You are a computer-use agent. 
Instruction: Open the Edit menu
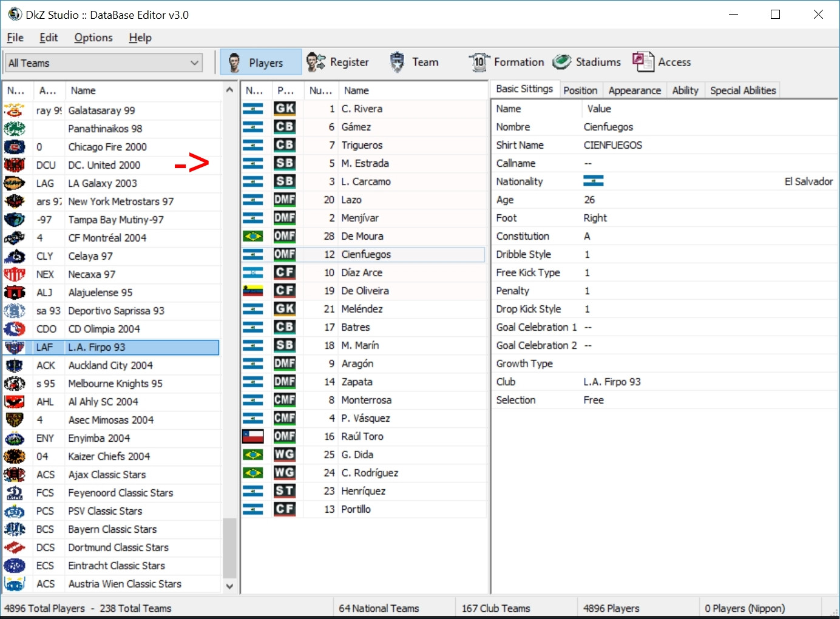click(x=49, y=38)
